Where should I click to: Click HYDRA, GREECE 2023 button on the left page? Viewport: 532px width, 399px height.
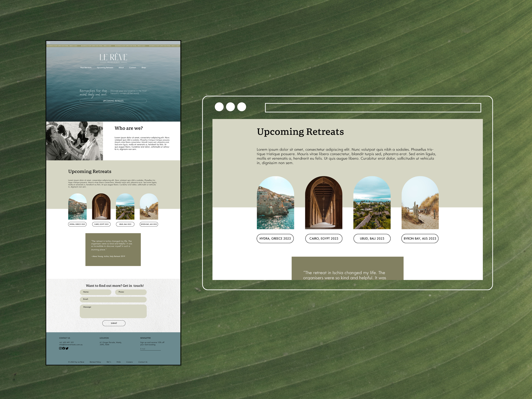(77, 224)
